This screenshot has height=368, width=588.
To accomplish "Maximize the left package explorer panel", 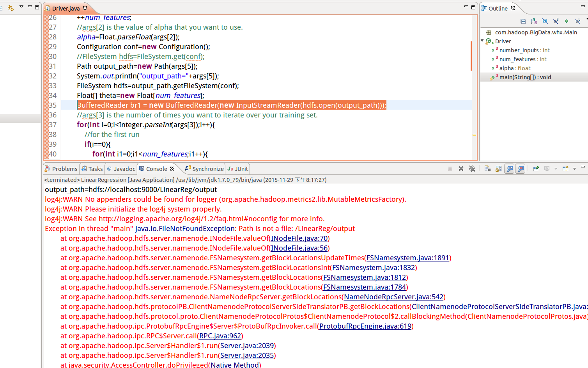I will 37,7.
